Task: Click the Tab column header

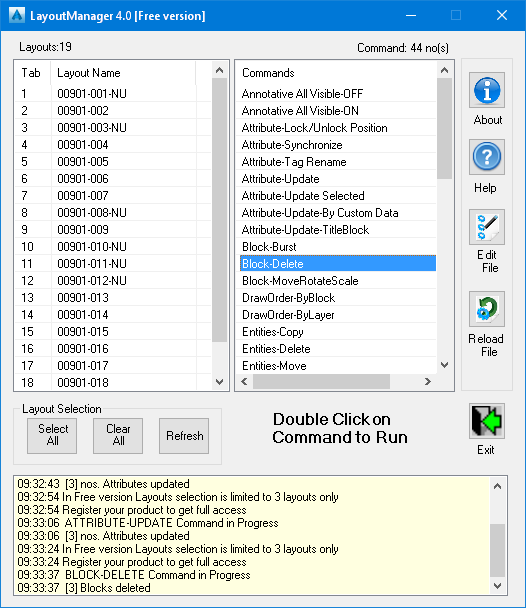Action: [33, 73]
